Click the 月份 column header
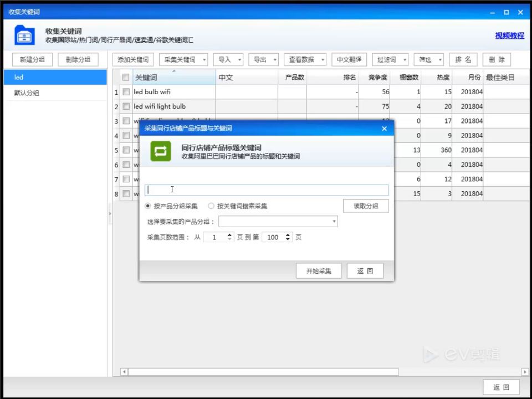This screenshot has height=399, width=532. pos(468,78)
